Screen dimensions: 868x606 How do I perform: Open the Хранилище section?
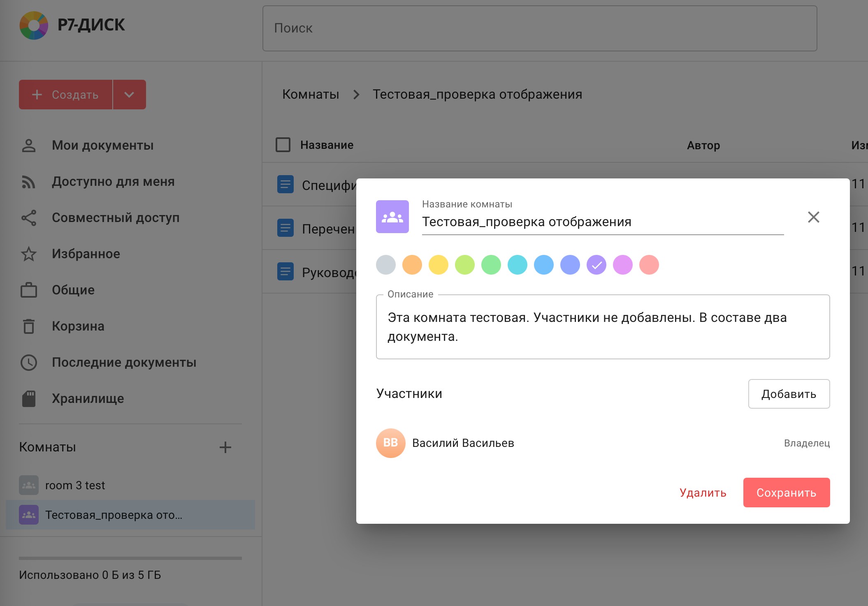(88, 398)
